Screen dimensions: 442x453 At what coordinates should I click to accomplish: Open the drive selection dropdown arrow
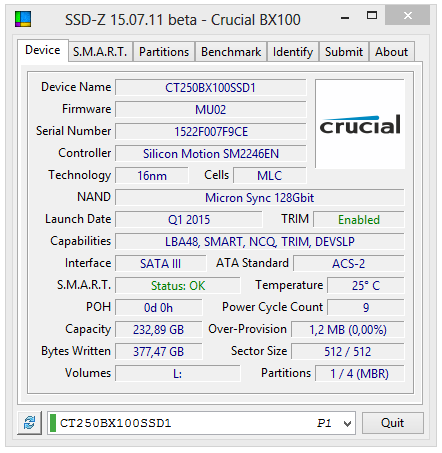[x=347, y=423]
